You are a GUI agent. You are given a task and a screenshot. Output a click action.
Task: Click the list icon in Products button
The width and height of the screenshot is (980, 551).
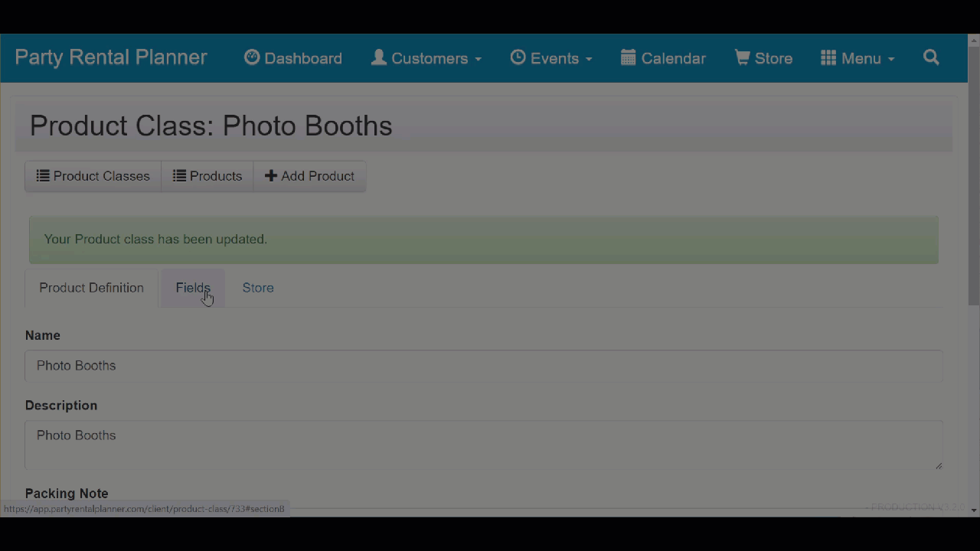pyautogui.click(x=180, y=176)
